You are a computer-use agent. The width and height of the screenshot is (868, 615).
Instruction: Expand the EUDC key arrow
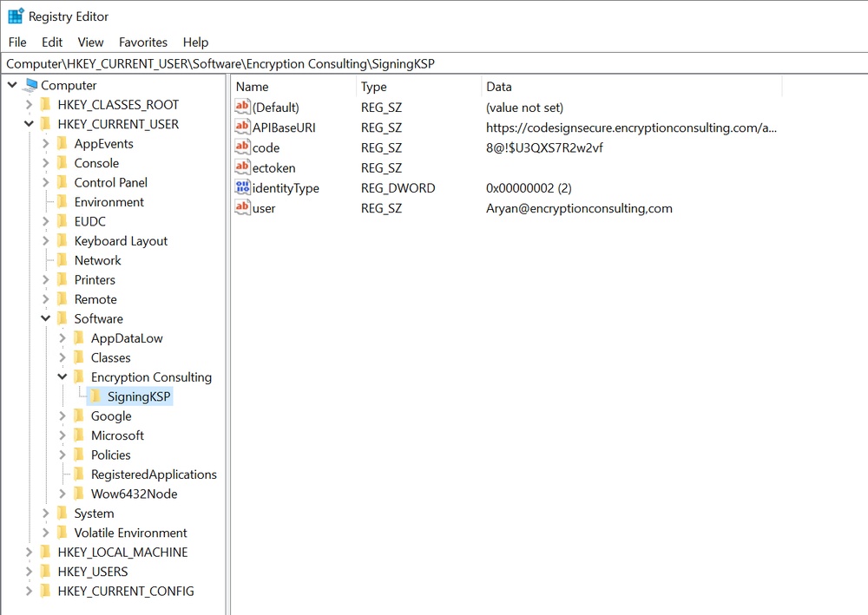click(45, 221)
